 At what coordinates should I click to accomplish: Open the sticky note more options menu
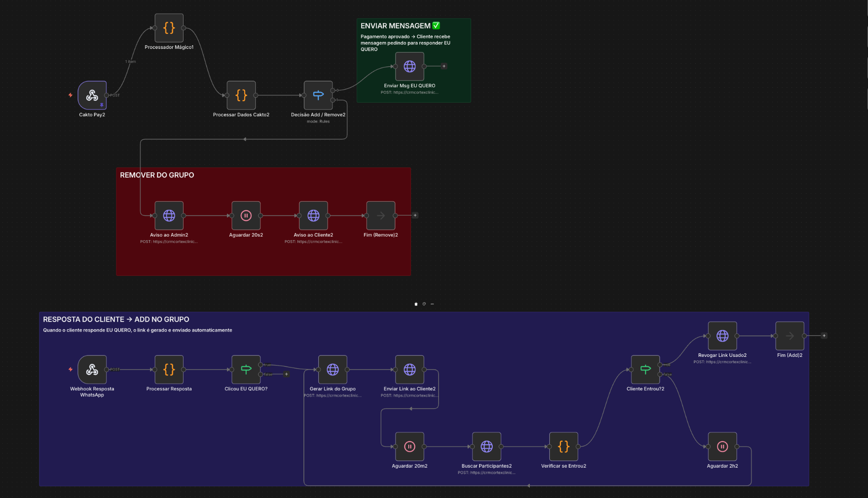pyautogui.click(x=432, y=304)
